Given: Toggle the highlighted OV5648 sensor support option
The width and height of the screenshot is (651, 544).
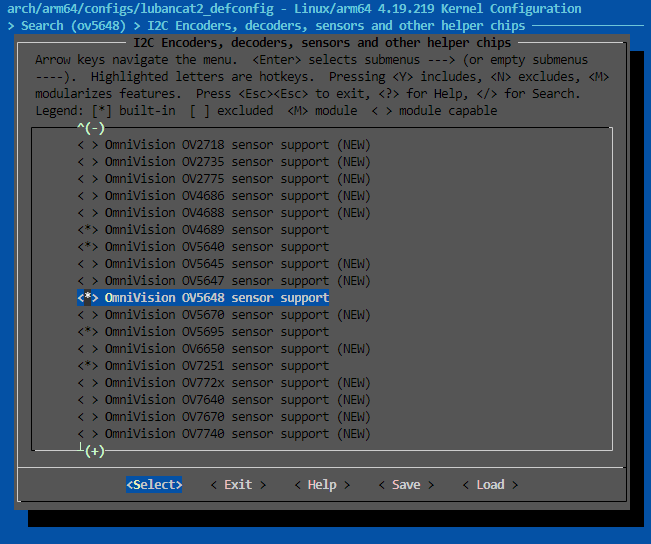Looking at the screenshot, I should [x=88, y=298].
